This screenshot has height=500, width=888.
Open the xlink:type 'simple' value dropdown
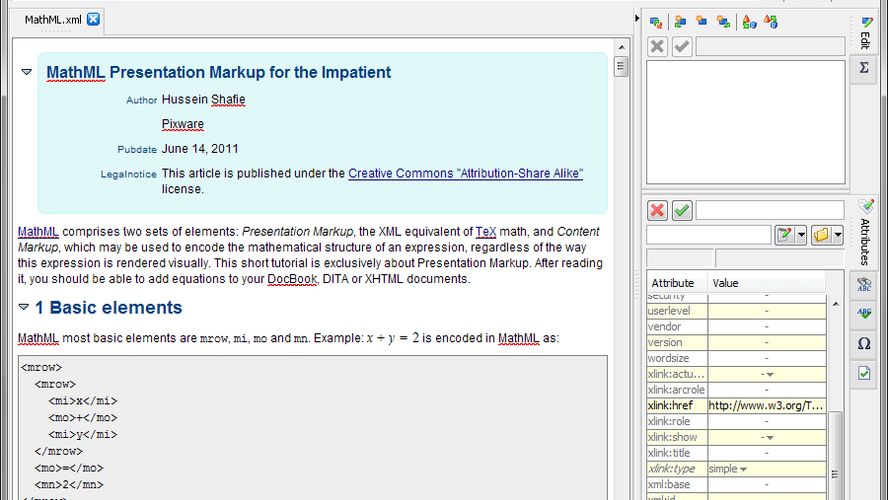pos(743,469)
